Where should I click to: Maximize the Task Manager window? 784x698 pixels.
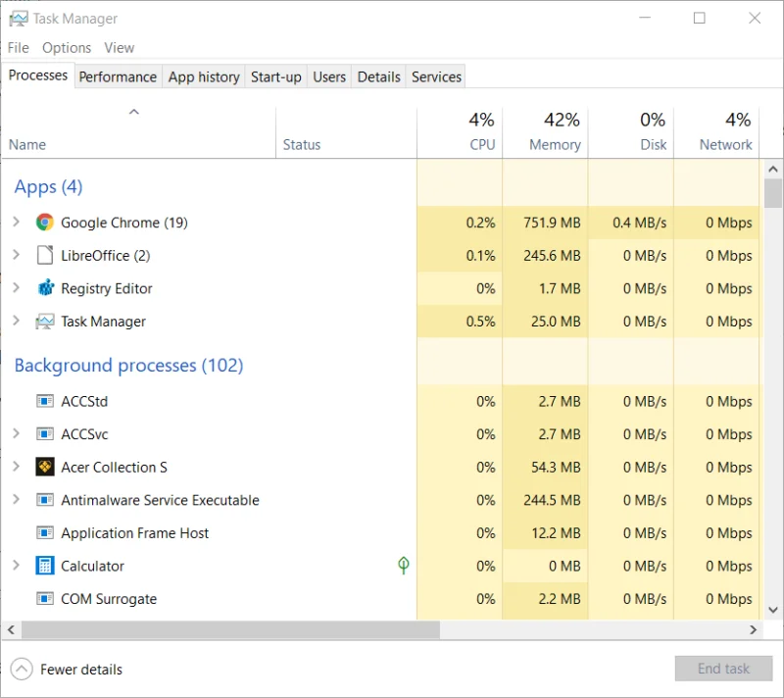pos(700,18)
